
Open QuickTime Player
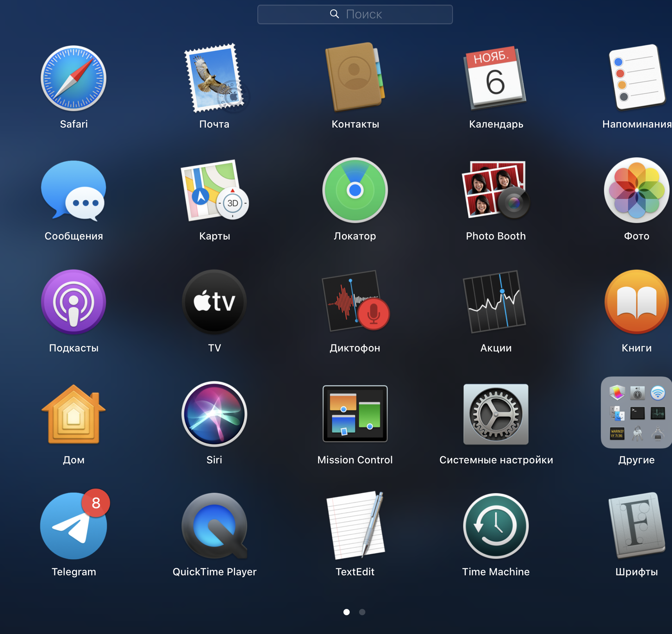[x=214, y=526]
